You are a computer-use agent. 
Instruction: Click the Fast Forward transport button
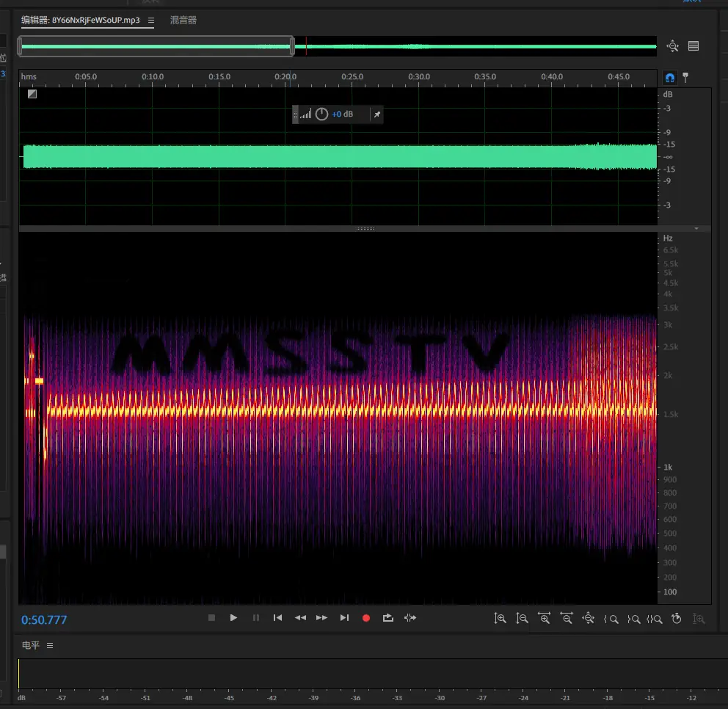pos(321,617)
